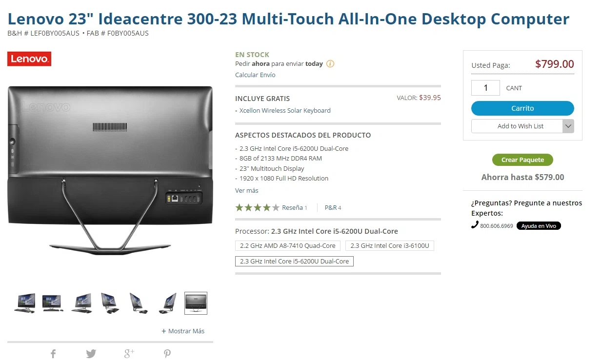Image resolution: width=602 pixels, height=364 pixels.
Task: Pin product with Pinterest icon
Action: [x=167, y=354]
